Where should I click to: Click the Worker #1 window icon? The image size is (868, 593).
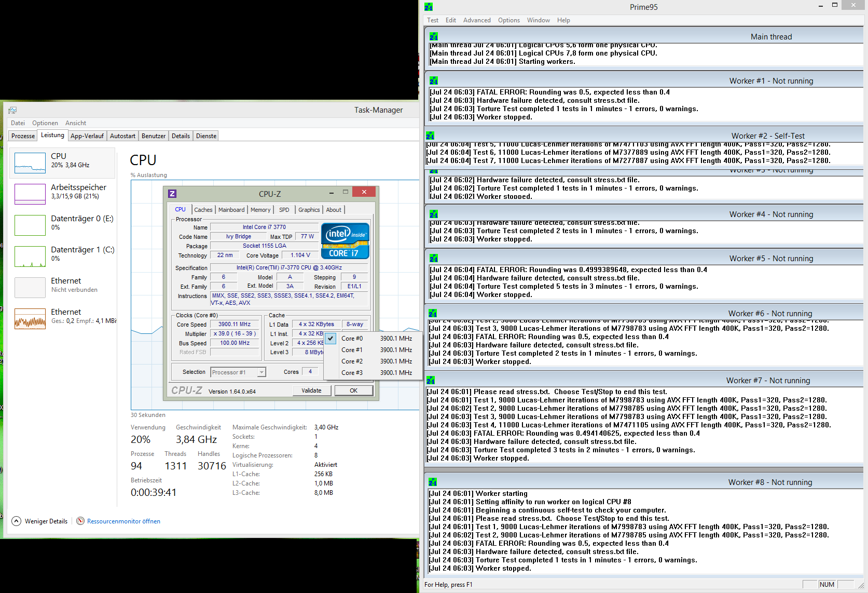tap(434, 80)
